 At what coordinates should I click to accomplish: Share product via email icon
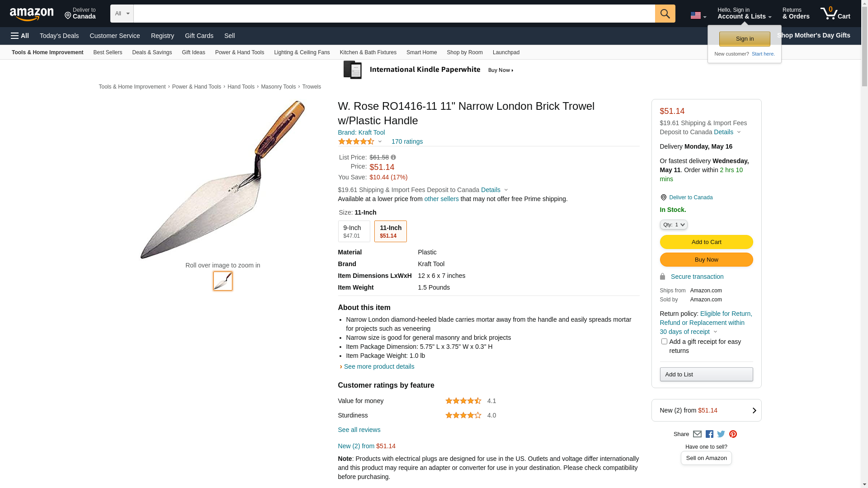point(697,434)
